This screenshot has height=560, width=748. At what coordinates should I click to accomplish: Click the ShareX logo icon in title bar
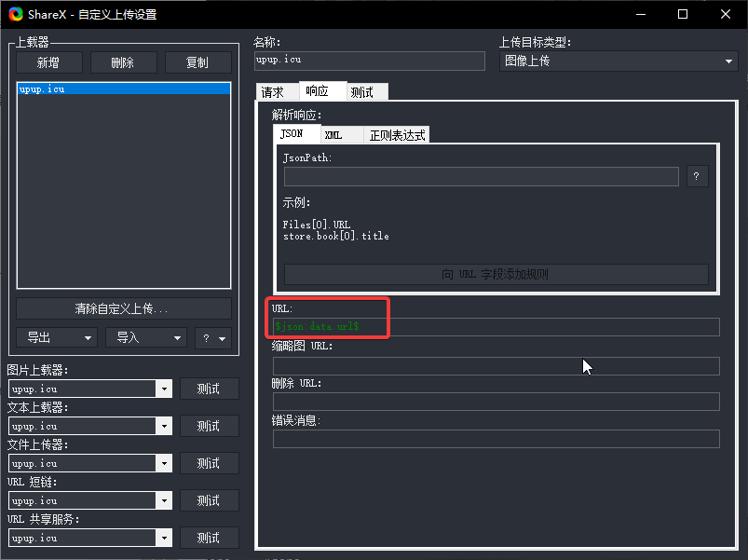[15, 14]
